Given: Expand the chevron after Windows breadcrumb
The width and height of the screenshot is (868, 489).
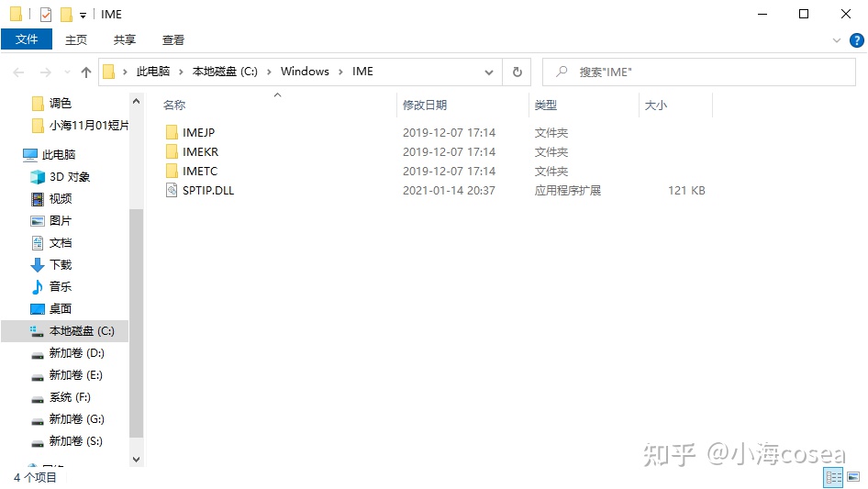Looking at the screenshot, I should 340,72.
